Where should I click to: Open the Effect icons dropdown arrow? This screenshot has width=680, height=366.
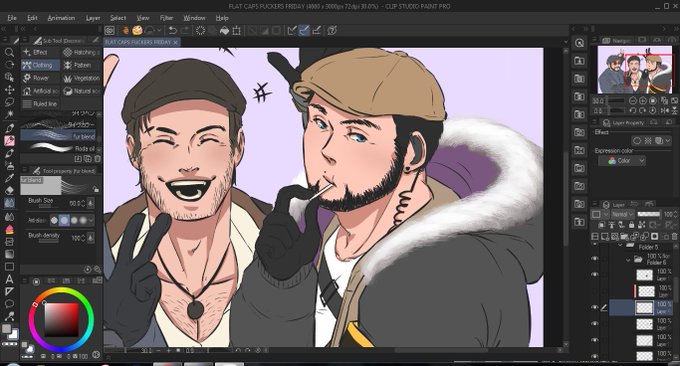pos(668,141)
